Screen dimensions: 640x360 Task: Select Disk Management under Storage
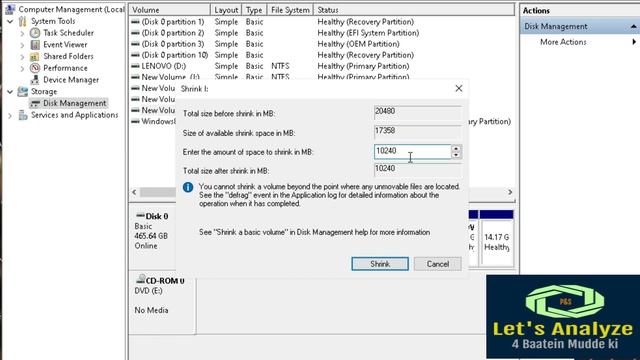[x=74, y=103]
